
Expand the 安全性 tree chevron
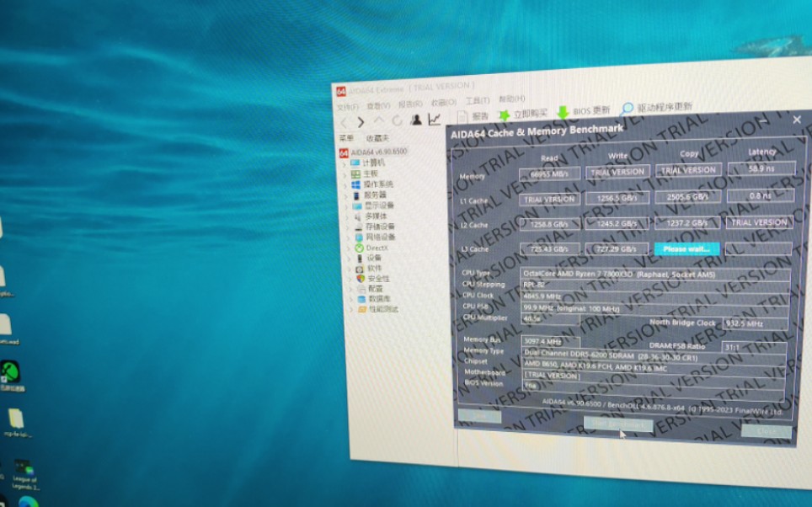[x=350, y=279]
